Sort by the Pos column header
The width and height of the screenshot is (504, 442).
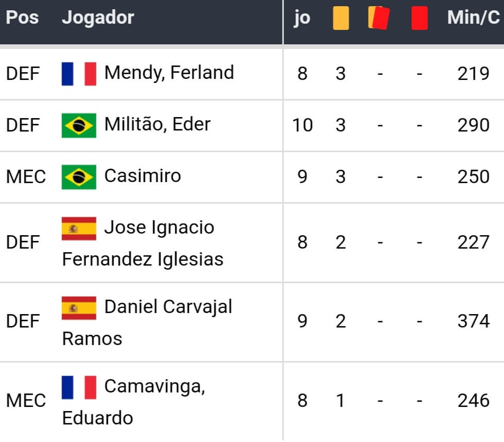point(22,18)
